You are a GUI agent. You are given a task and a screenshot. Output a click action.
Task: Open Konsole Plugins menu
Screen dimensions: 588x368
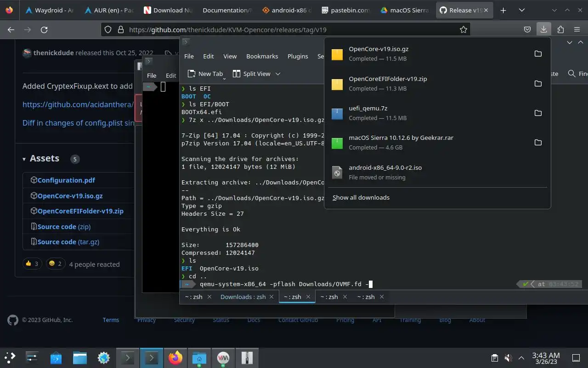pyautogui.click(x=298, y=56)
